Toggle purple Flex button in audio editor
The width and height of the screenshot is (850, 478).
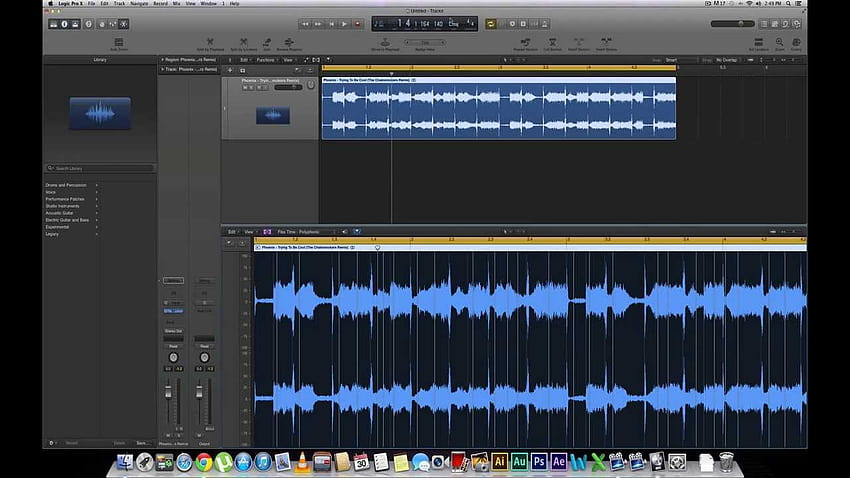[x=267, y=232]
